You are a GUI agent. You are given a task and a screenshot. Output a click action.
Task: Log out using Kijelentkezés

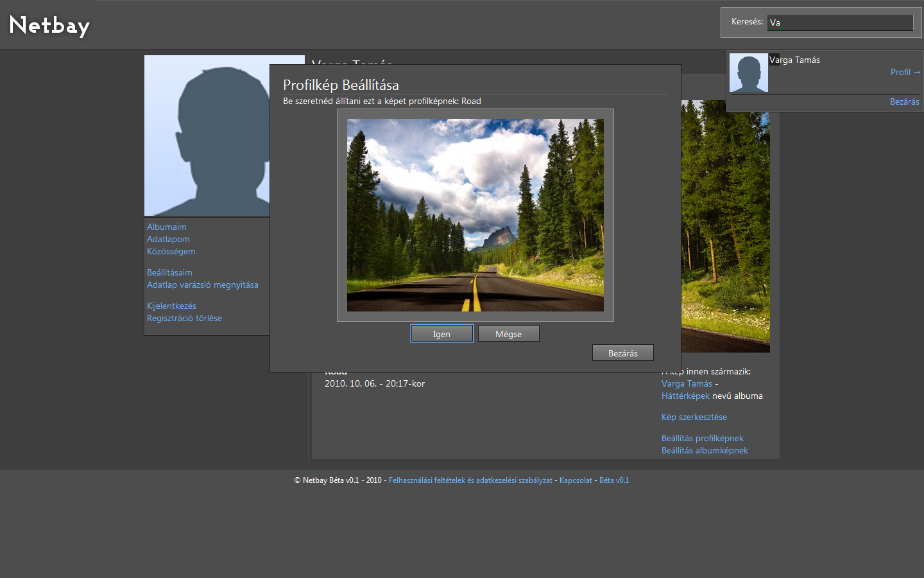click(171, 306)
